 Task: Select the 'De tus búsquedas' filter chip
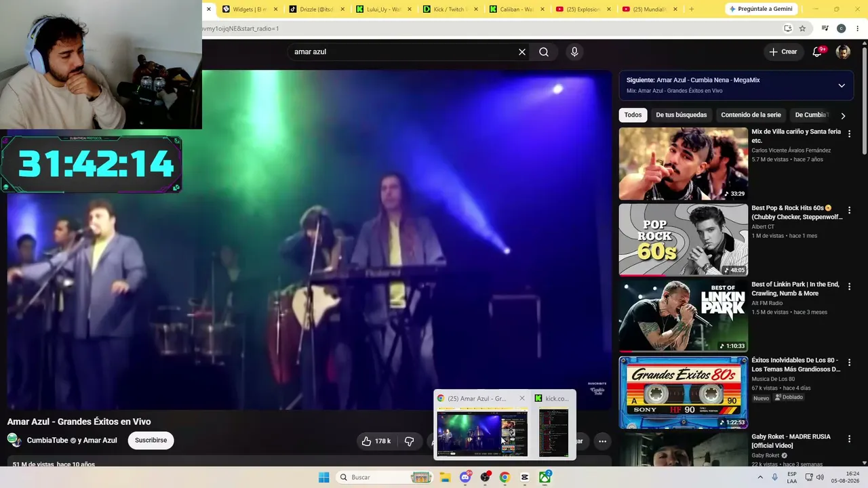click(x=682, y=115)
